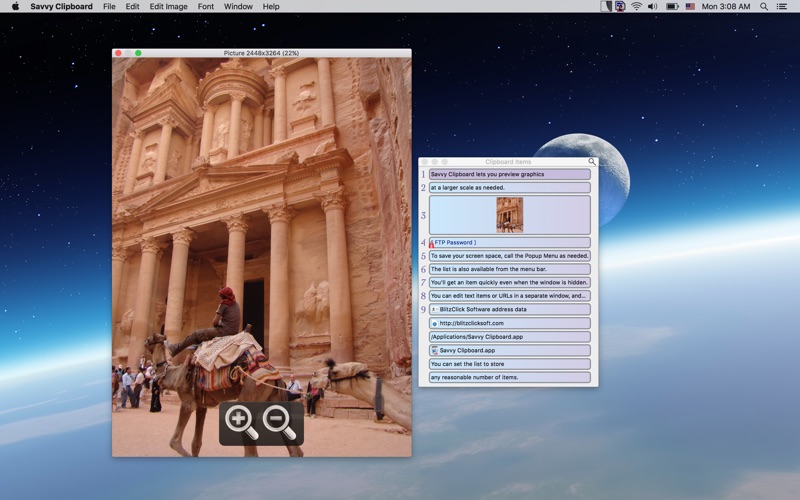The width and height of the screenshot is (800, 500).
Task: Click the search magnifier in Clipboard Items window
Action: [592, 162]
